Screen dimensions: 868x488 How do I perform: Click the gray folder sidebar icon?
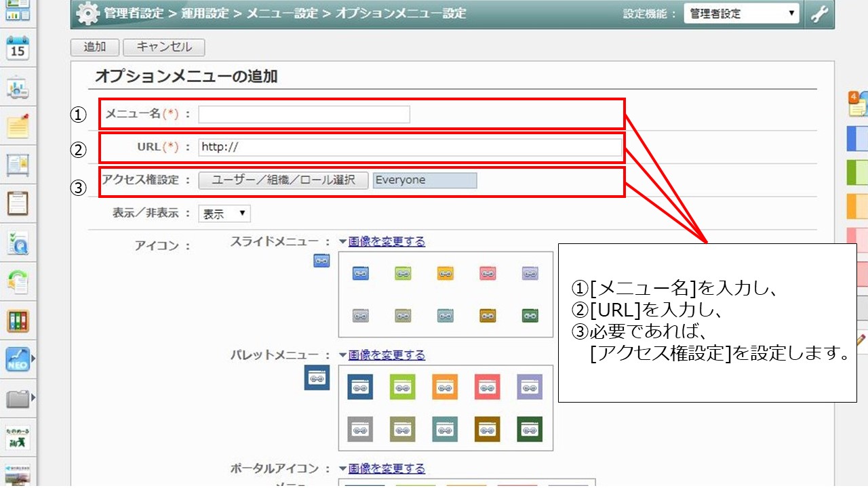pyautogui.click(x=18, y=398)
